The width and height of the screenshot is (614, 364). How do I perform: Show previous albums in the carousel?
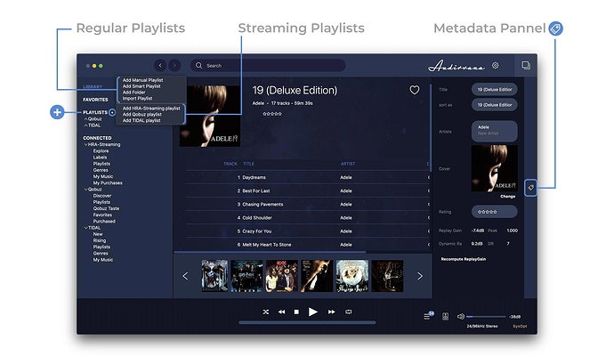185,276
